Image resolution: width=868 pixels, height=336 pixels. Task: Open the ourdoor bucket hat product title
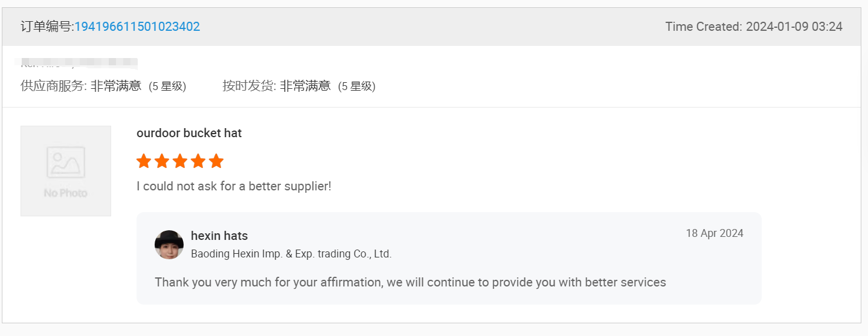(x=189, y=133)
